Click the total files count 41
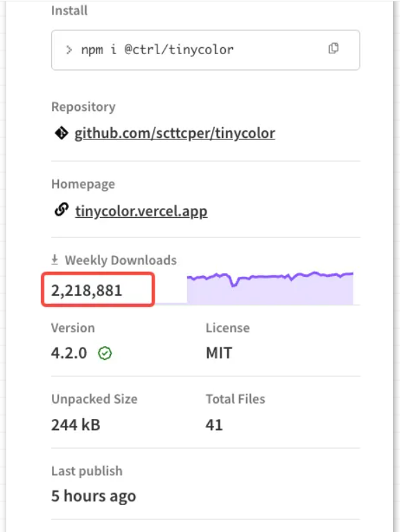 pyautogui.click(x=214, y=424)
